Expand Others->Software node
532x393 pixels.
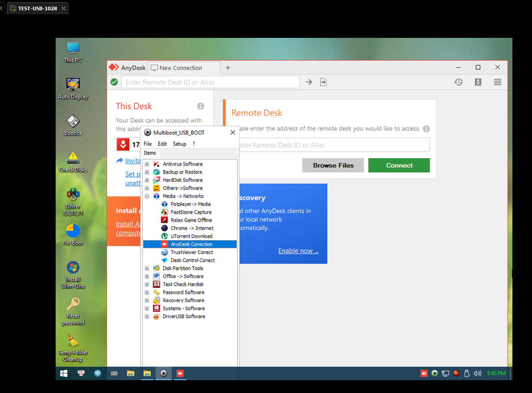point(147,188)
